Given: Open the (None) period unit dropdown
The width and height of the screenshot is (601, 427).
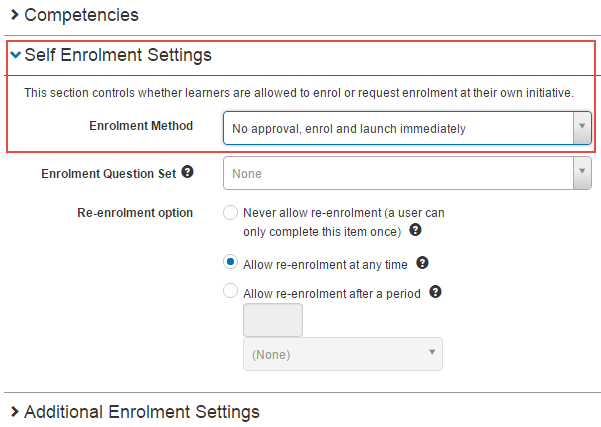Looking at the screenshot, I should tap(343, 354).
